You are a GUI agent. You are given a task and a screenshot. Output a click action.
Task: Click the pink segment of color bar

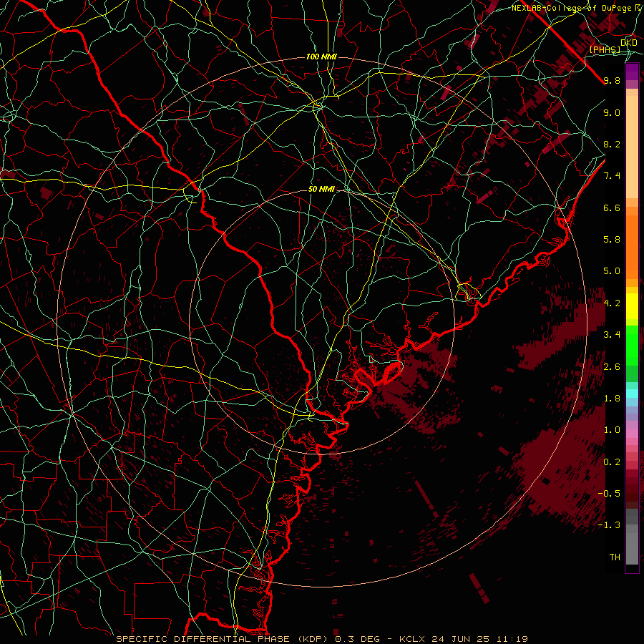pyautogui.click(x=632, y=434)
